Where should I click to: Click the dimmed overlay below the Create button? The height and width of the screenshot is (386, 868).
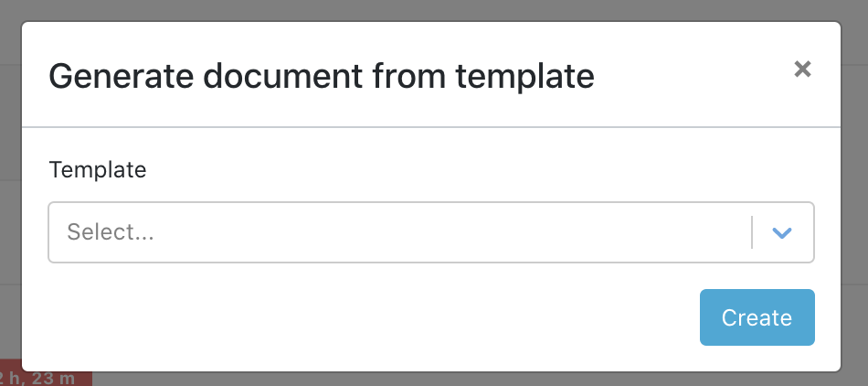pos(757,379)
